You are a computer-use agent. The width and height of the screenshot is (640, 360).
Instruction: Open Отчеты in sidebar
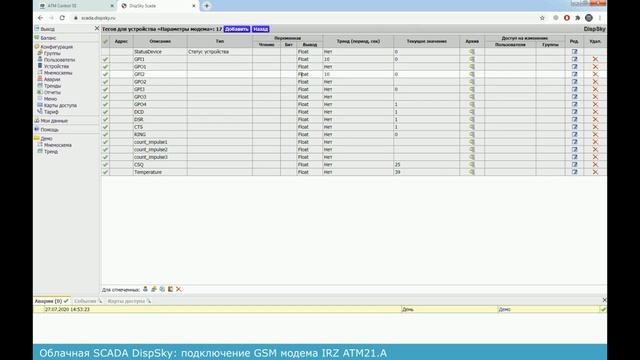tap(52, 93)
